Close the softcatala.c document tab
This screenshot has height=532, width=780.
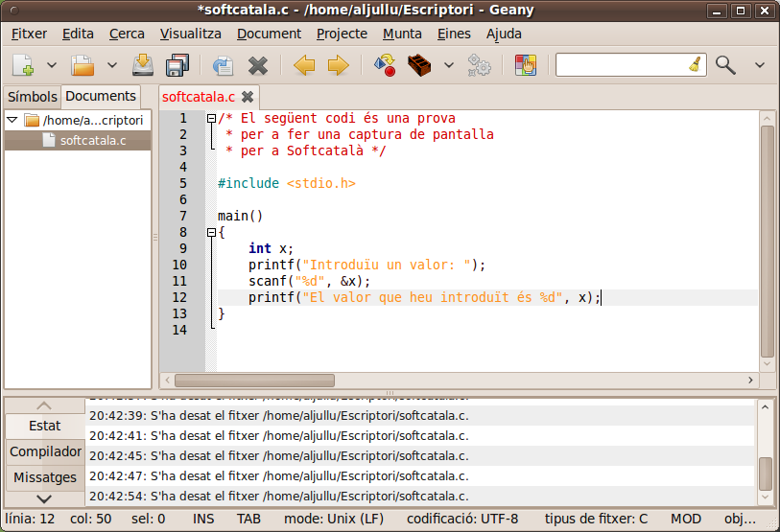coord(248,97)
